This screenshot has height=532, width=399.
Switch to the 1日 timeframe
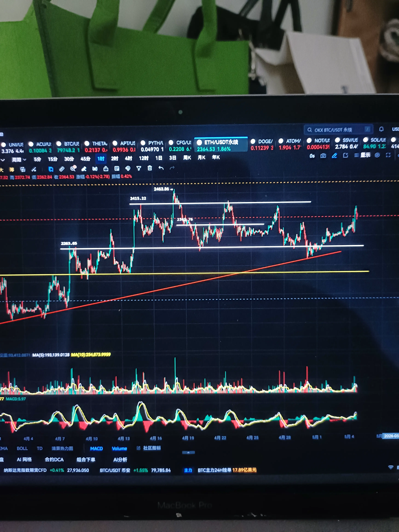(159, 158)
